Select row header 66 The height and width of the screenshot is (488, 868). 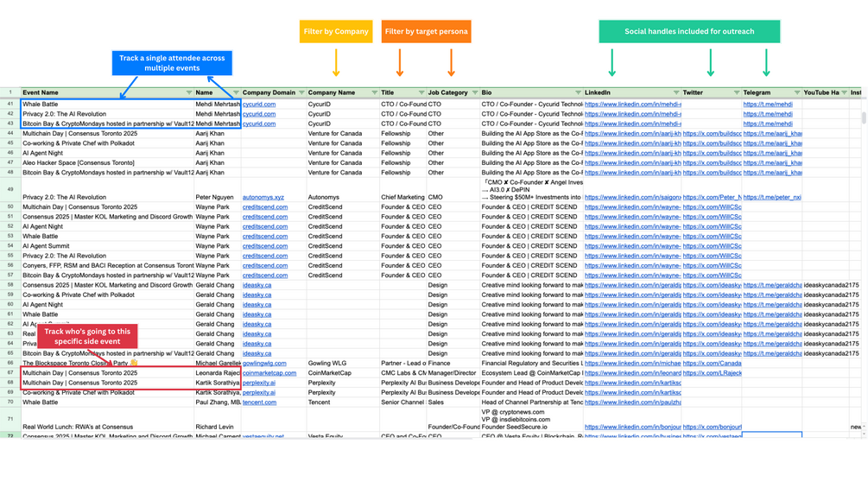10,364
